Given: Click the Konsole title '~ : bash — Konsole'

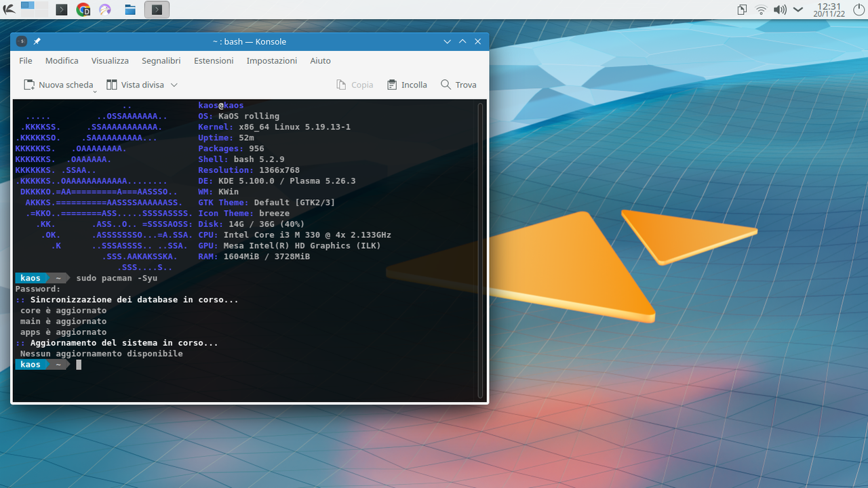Looking at the screenshot, I should pos(249,41).
